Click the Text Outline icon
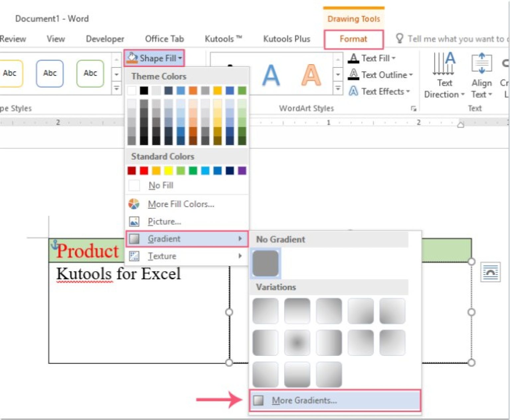 pos(354,75)
